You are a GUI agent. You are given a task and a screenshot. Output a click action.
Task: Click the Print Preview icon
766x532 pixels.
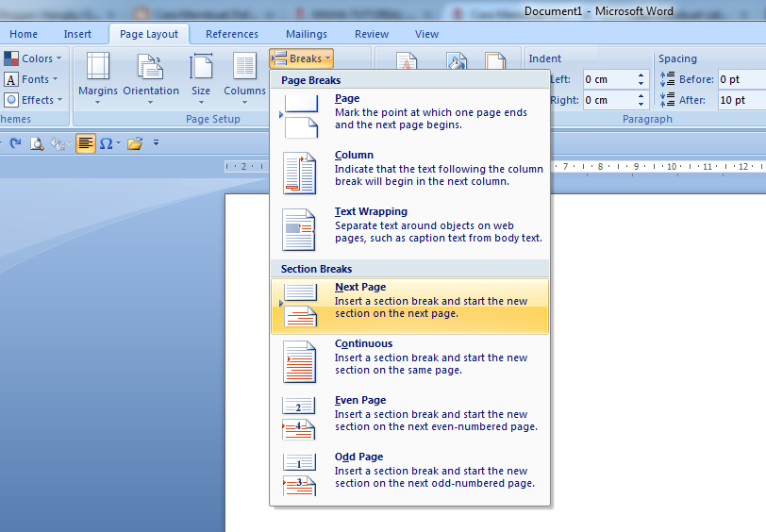37,143
